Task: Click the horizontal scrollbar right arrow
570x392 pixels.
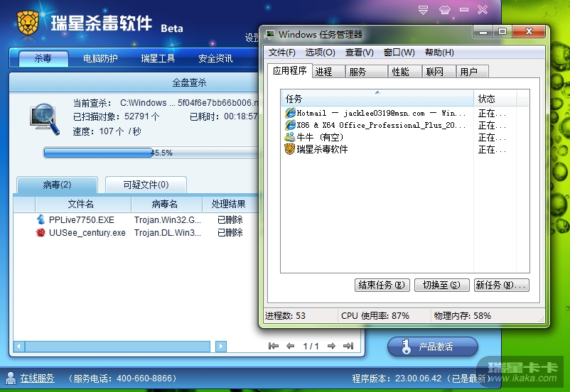Action: click(220, 347)
